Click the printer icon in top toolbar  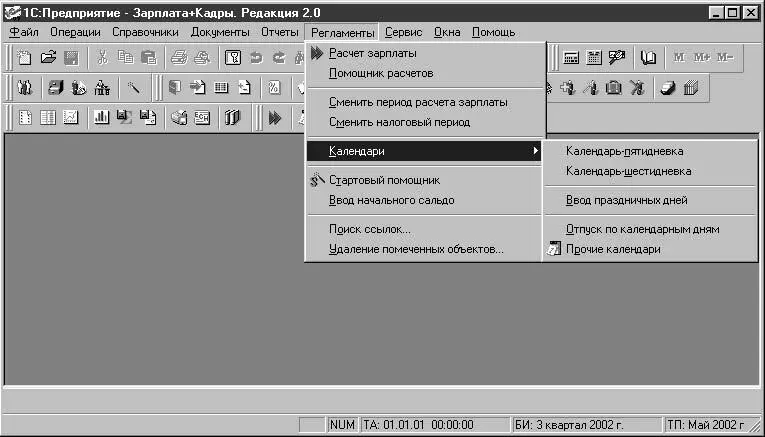coord(179,58)
